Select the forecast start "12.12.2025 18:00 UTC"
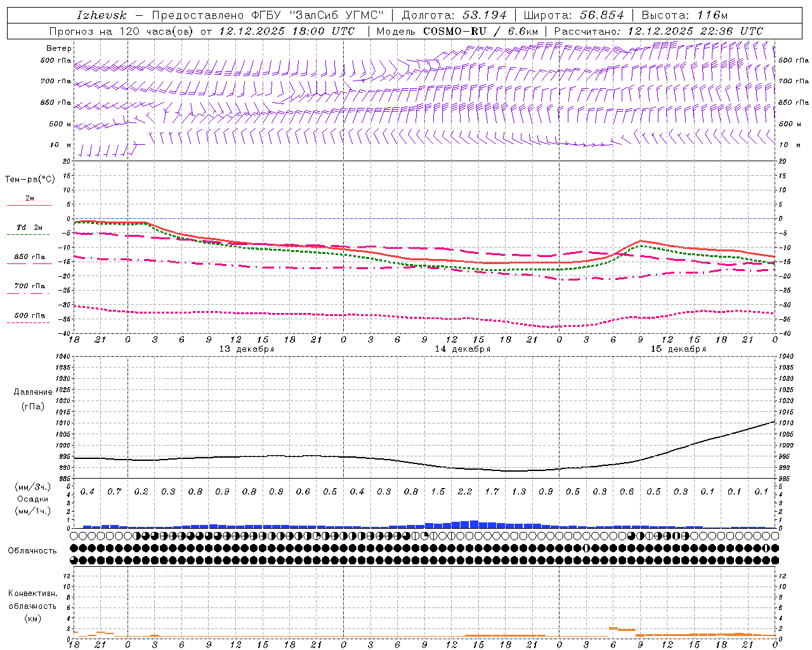 point(287,31)
